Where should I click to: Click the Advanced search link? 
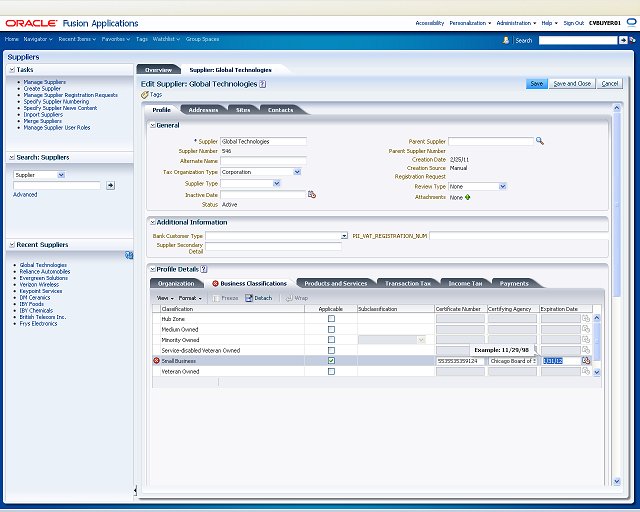click(x=25, y=195)
